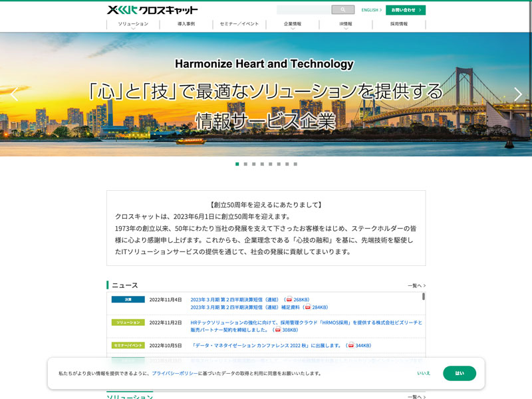Click PDF icon next to 284KB
Screen dimensions: 532x399
[308, 307]
